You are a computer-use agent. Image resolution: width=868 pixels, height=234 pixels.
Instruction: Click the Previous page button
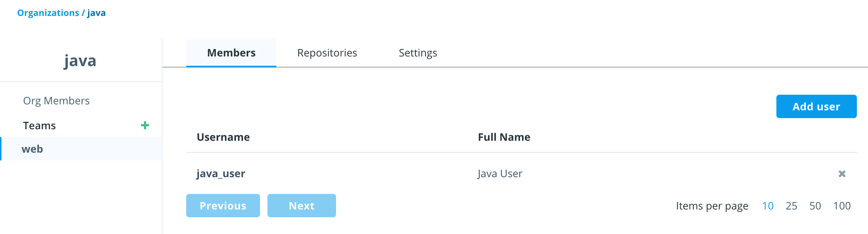(x=223, y=205)
